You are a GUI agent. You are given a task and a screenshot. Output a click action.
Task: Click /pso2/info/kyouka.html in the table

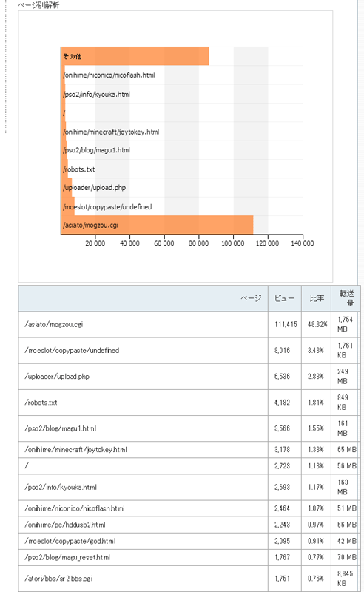(61, 488)
